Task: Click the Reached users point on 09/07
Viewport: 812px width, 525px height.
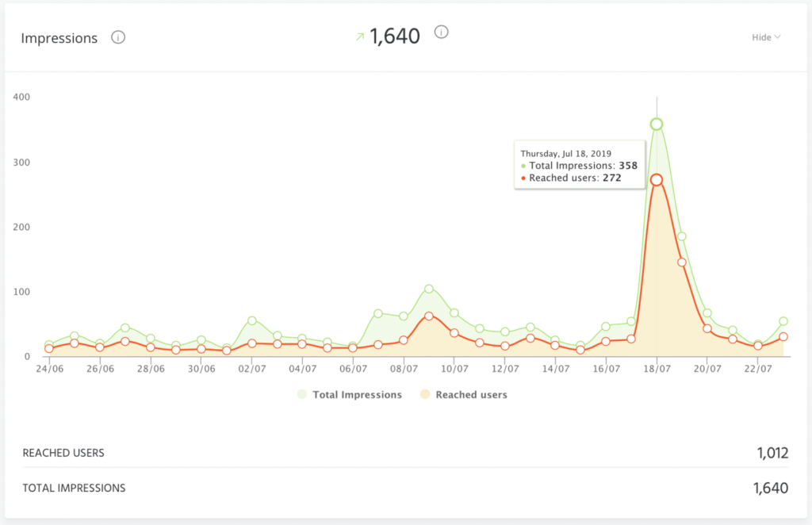Action: pos(429,316)
